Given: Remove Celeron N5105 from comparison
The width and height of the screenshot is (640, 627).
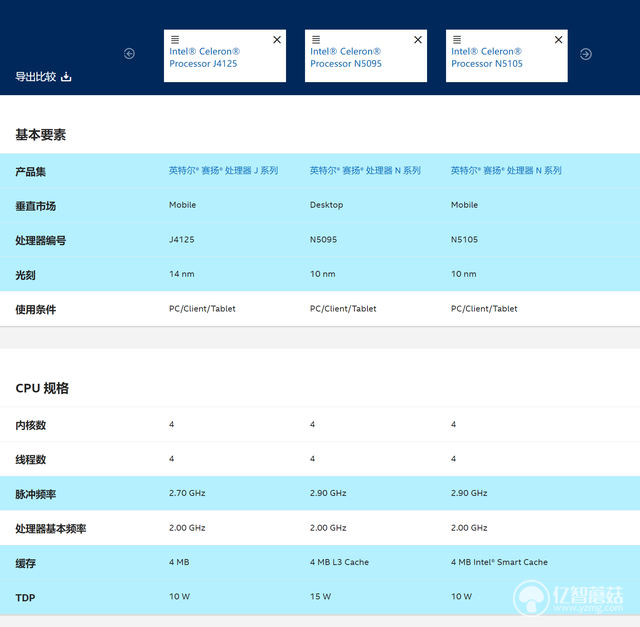Looking at the screenshot, I should tap(558, 40).
